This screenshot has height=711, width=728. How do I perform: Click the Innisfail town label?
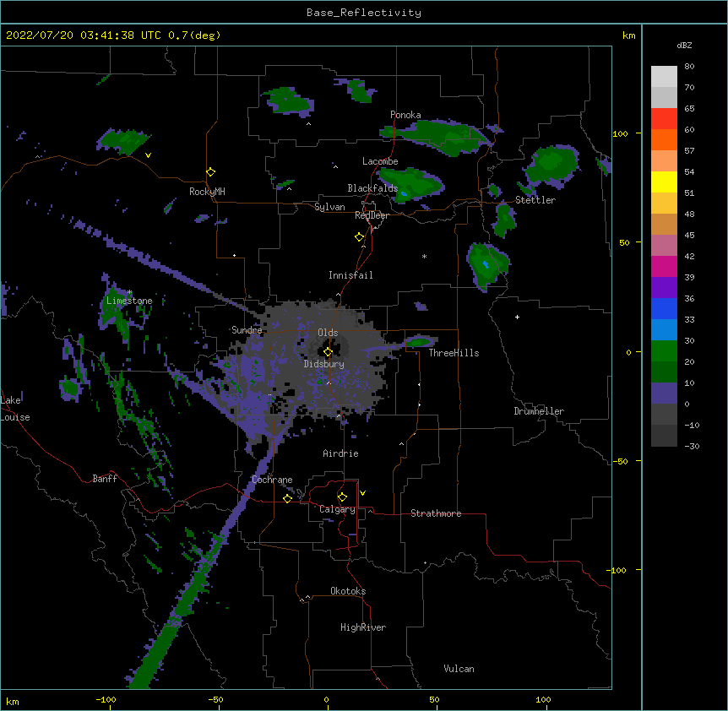tap(350, 275)
